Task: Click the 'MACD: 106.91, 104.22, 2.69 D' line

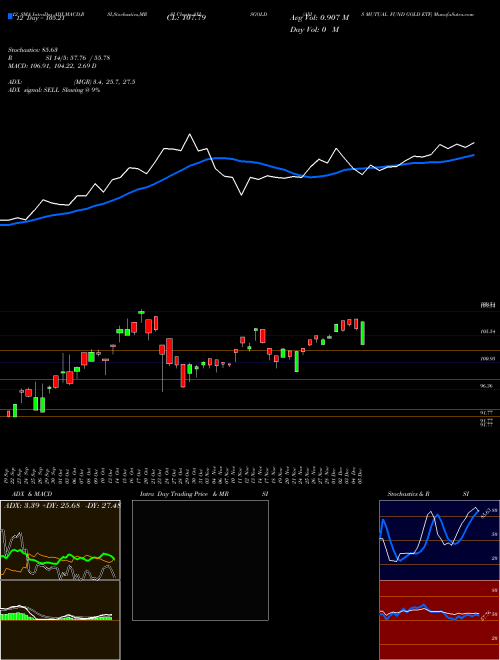Action: [x=52, y=66]
